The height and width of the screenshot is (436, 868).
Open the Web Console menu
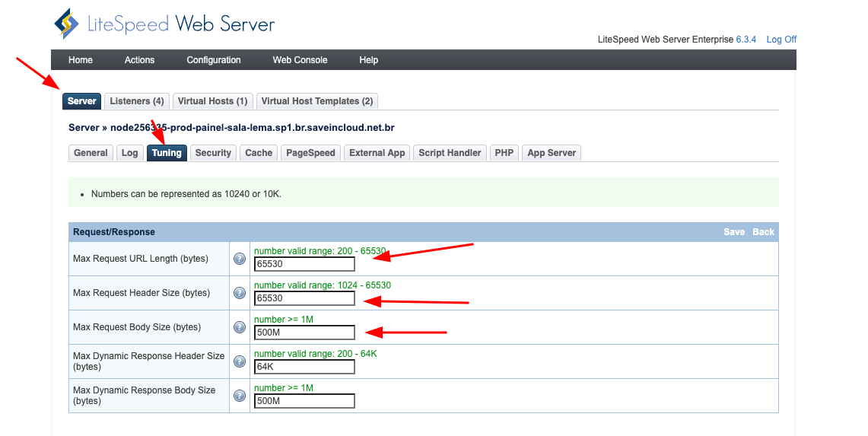tap(300, 60)
